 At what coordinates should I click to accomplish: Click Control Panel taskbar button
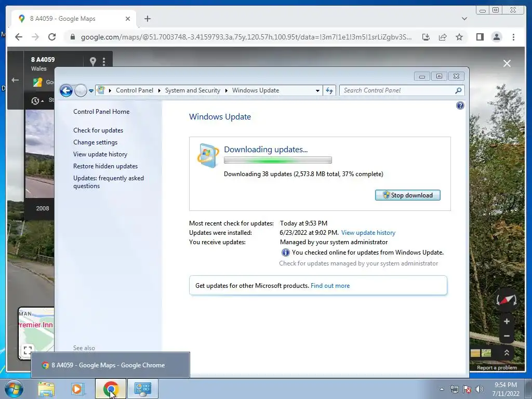142,389
